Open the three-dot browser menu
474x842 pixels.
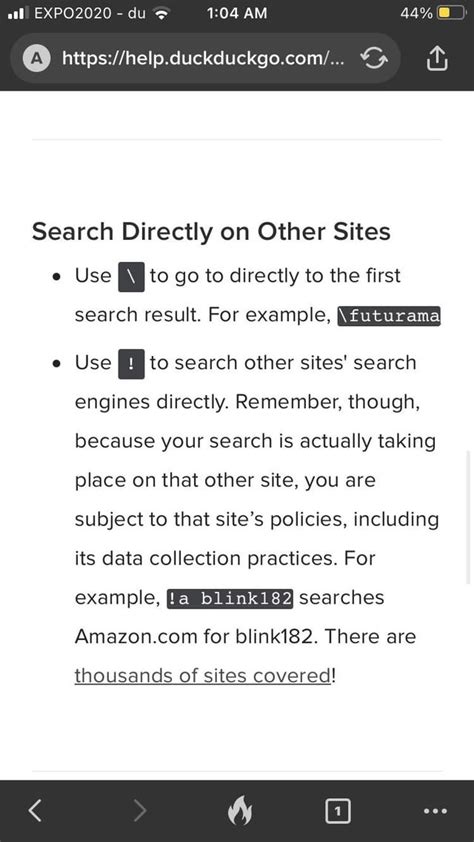(435, 811)
